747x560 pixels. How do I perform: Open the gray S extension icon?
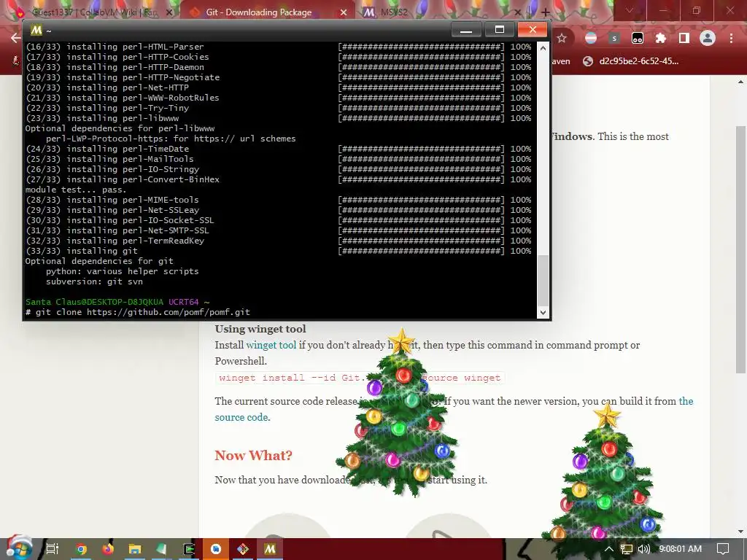[614, 38]
